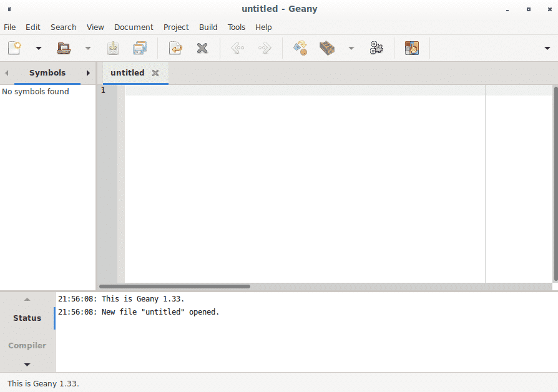Open the Build menu

point(208,27)
